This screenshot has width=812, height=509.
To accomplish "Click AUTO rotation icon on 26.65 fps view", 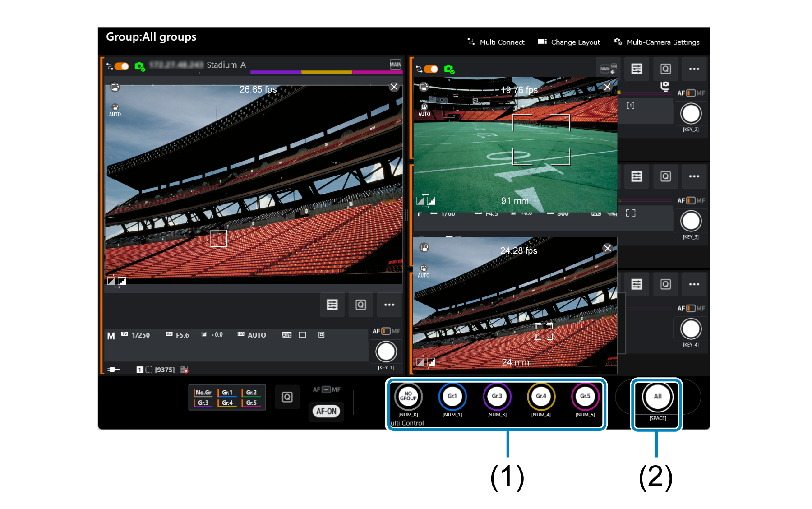I will [115, 111].
